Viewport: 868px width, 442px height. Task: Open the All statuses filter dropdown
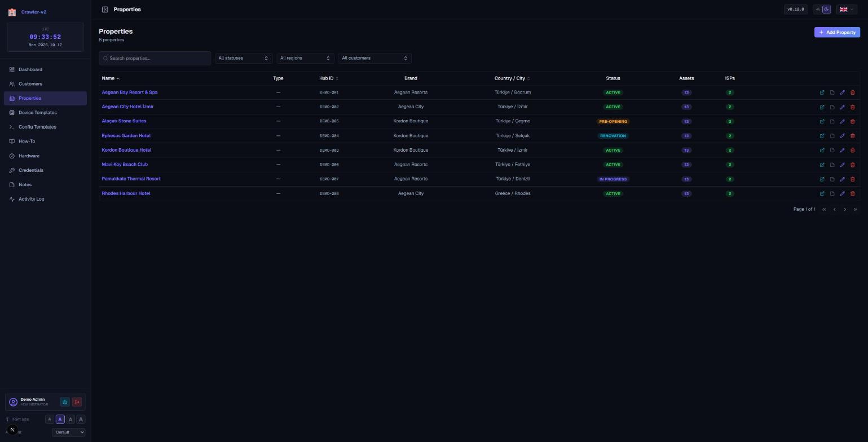[x=243, y=58]
